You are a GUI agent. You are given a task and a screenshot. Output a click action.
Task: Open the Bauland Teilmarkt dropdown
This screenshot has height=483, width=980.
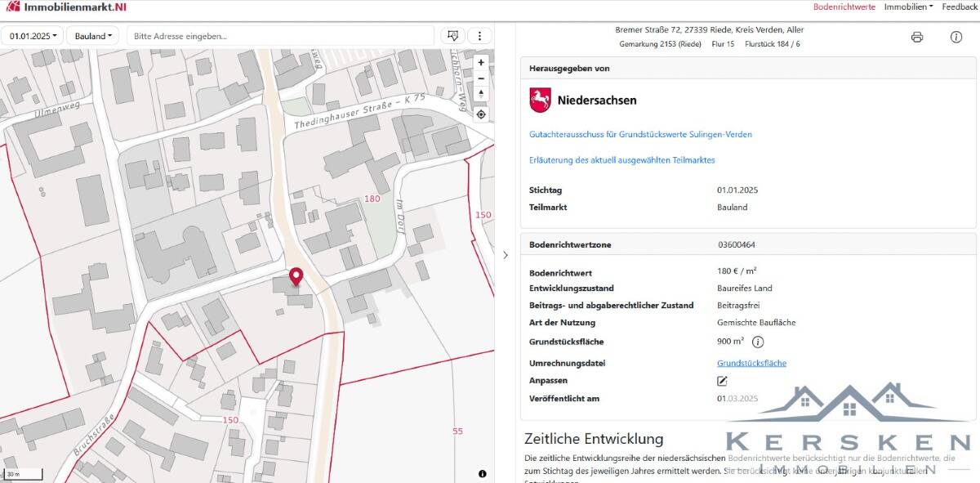tap(92, 35)
